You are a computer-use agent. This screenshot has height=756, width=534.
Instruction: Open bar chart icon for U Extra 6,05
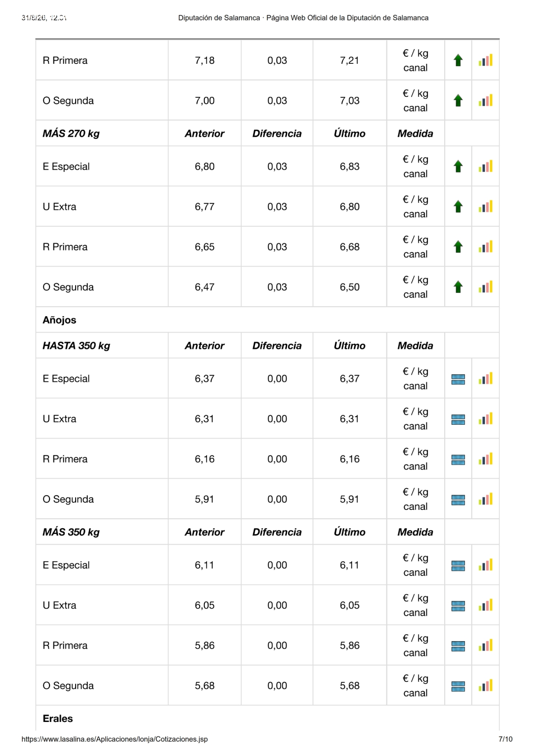485,605
